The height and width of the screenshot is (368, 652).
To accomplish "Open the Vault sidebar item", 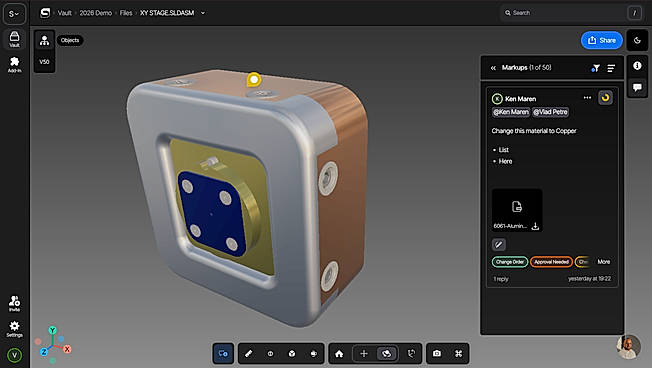I will point(15,39).
